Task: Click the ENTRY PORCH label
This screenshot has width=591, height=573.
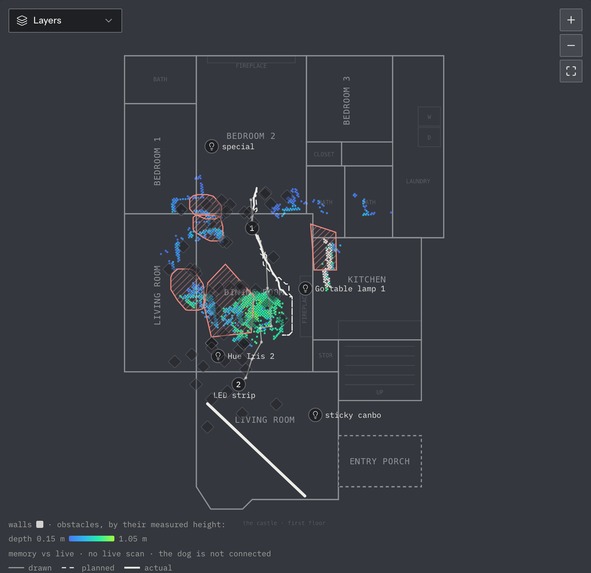Action: click(x=380, y=461)
